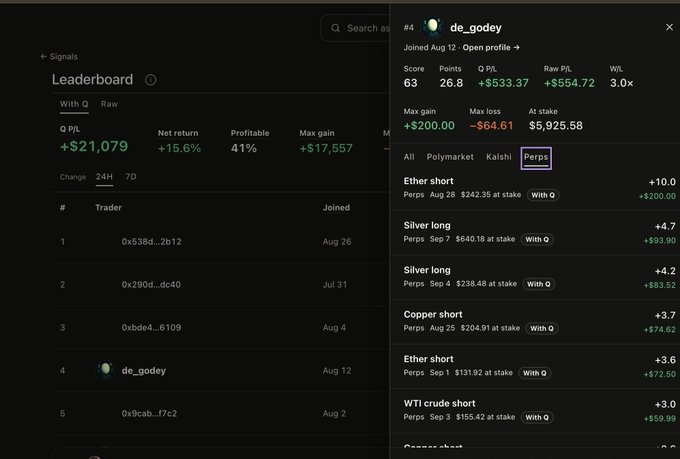680x459 pixels.
Task: Click the Net return +15.6% value
Action: 179,148
